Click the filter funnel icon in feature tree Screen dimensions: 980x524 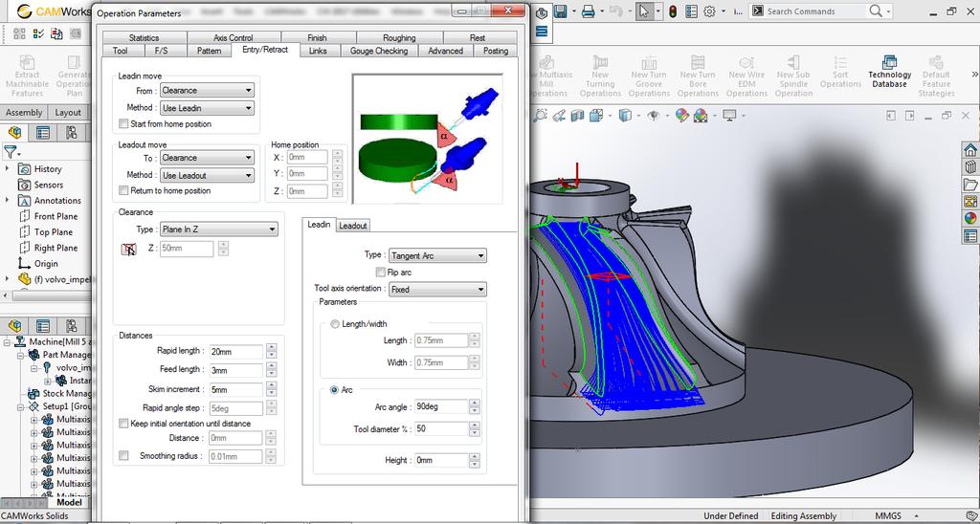pyautogui.click(x=10, y=152)
